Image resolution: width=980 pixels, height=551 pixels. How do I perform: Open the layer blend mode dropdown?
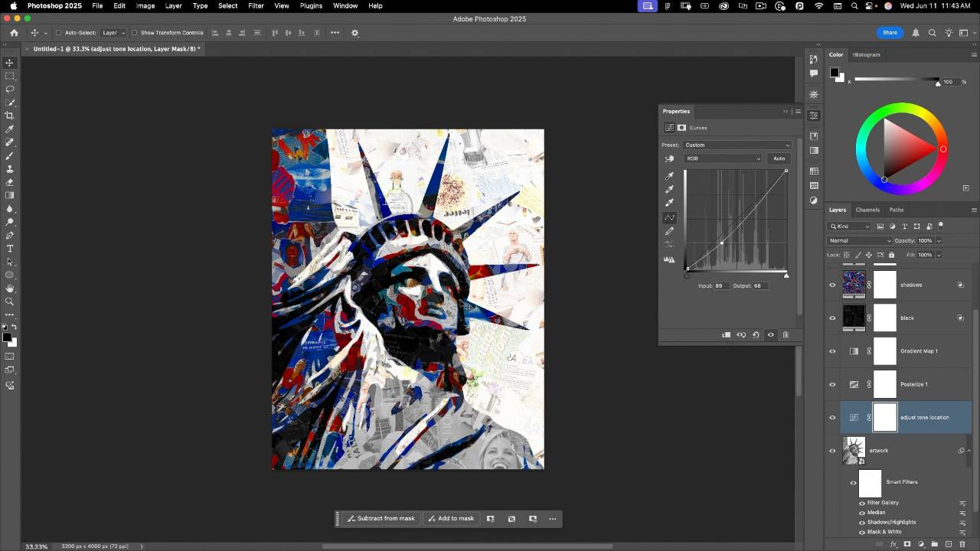[861, 241]
